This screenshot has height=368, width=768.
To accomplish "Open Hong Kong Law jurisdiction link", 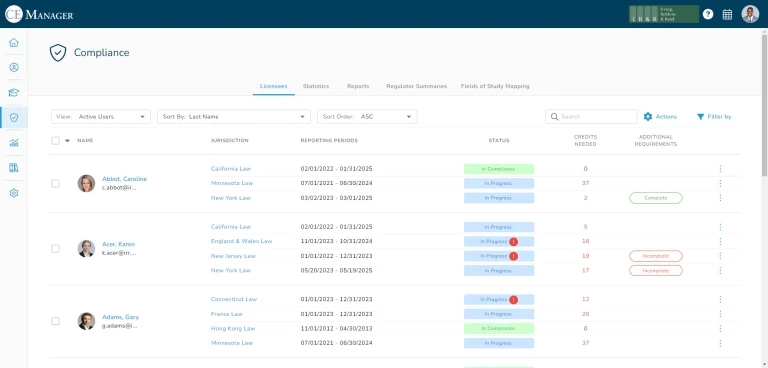I will point(233,328).
